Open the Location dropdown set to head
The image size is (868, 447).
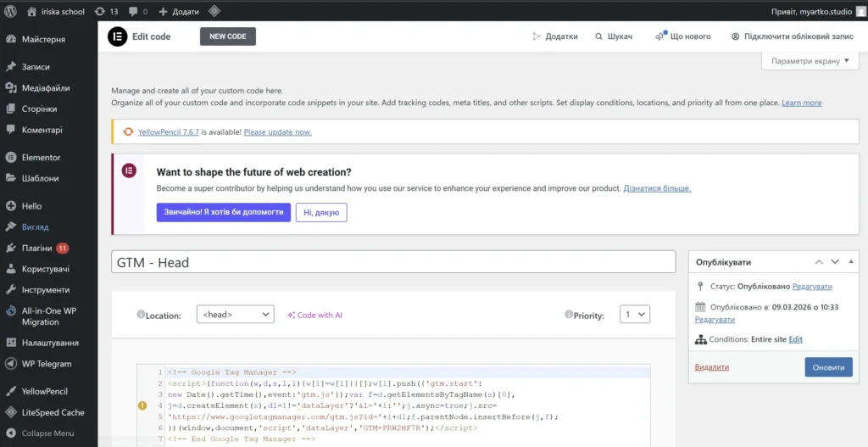pyautogui.click(x=235, y=315)
